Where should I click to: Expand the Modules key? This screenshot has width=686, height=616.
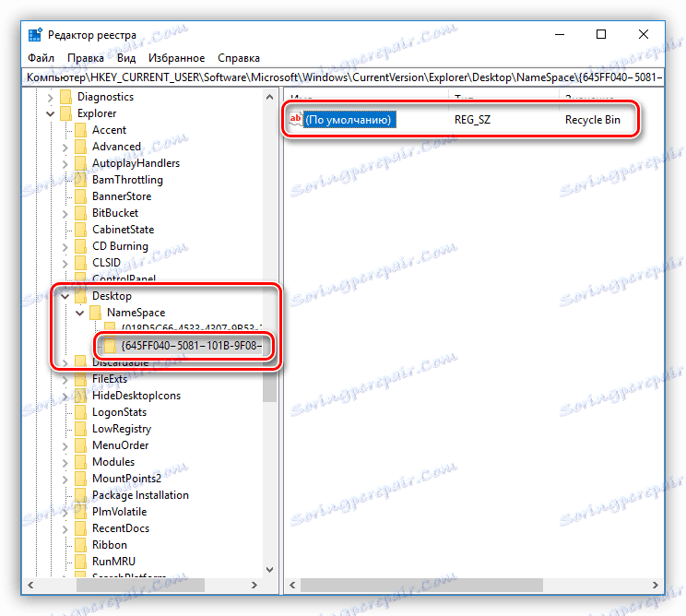(65, 463)
